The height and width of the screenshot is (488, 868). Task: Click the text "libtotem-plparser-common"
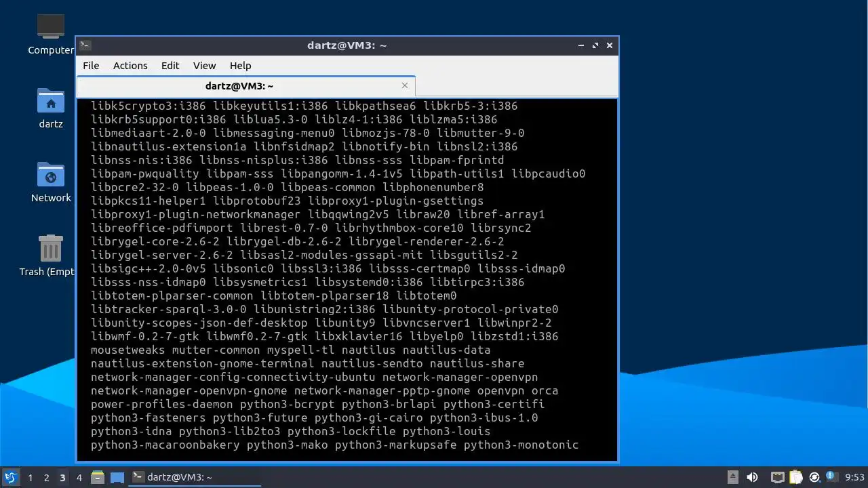tap(172, 296)
